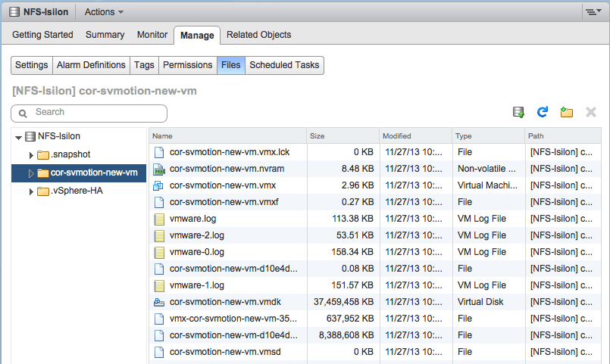This screenshot has height=364, width=610.
Task: Click the Virtual Disk type cell
Action: (x=480, y=302)
